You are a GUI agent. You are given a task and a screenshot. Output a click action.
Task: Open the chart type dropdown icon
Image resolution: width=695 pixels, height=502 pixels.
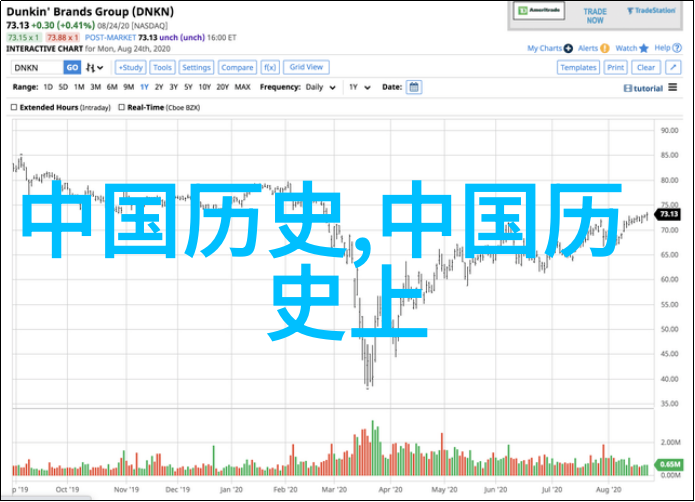(x=94, y=68)
